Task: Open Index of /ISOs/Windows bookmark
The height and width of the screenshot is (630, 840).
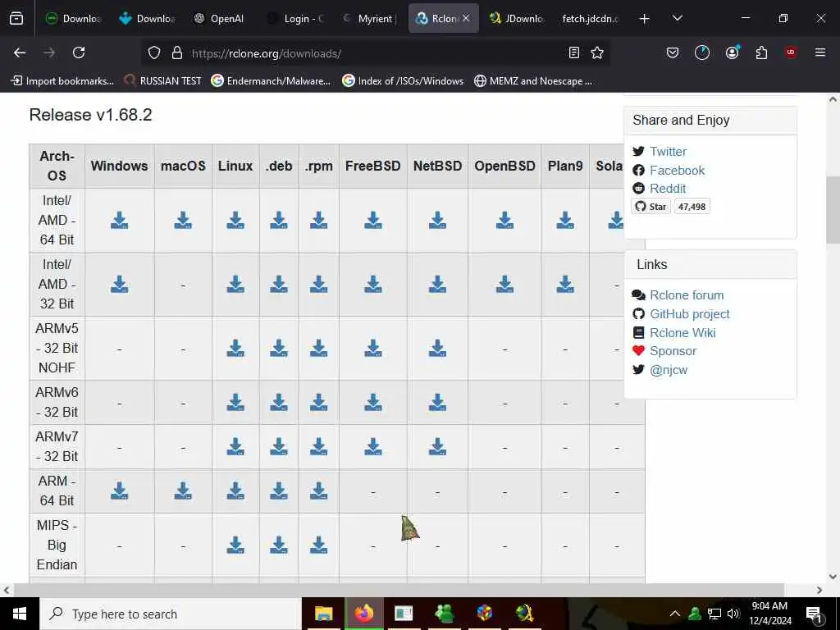Action: point(403,81)
